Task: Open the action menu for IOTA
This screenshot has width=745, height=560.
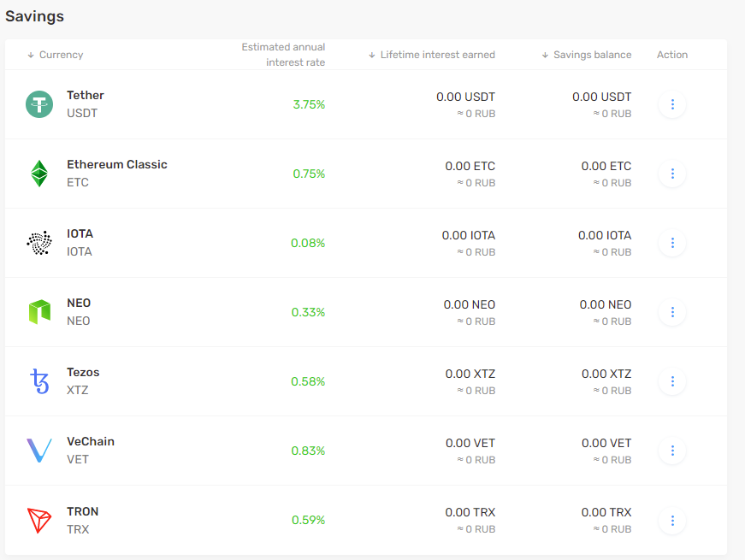Action: coord(672,243)
